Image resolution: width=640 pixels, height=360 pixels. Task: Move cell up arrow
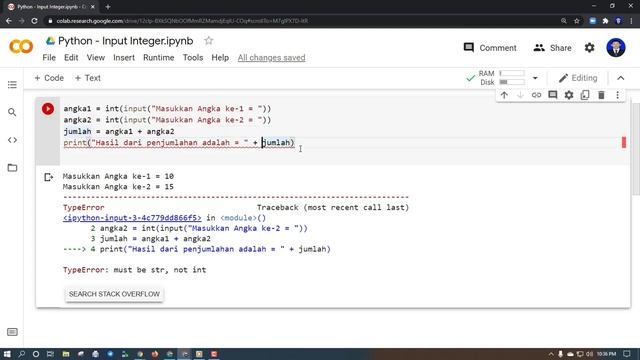(504, 95)
